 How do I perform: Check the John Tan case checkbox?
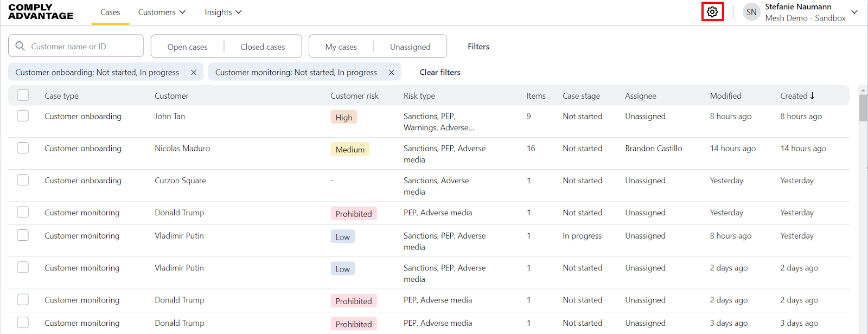(x=23, y=116)
